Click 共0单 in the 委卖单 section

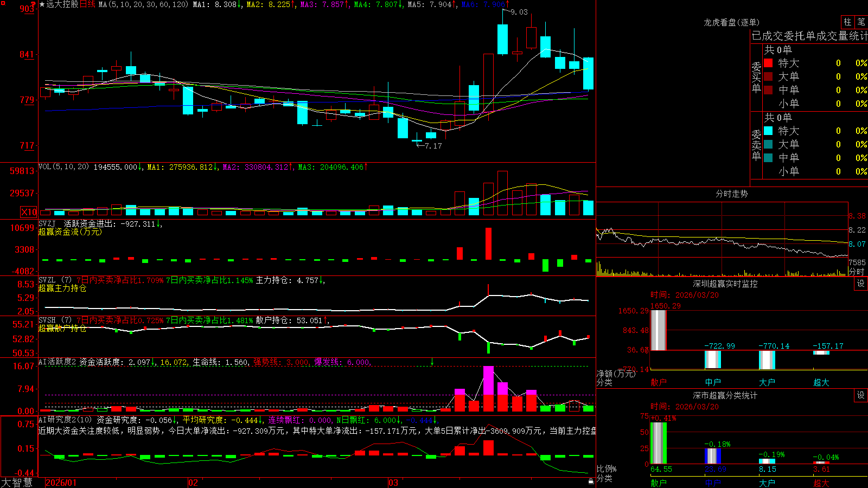coord(778,118)
